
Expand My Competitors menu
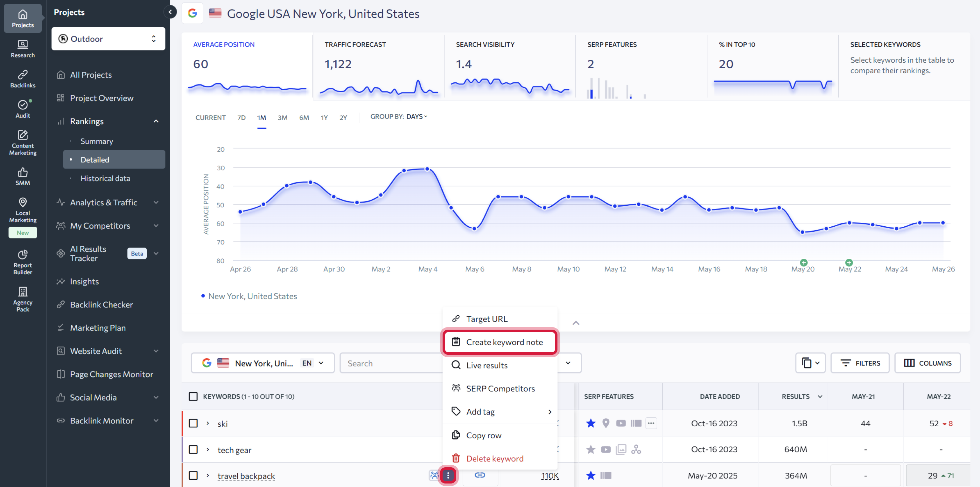tap(156, 225)
